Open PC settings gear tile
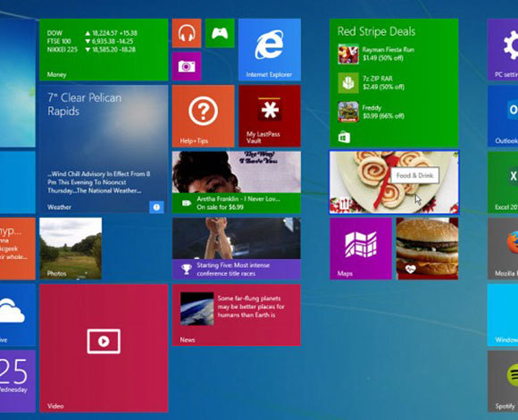 pyautogui.click(x=503, y=49)
